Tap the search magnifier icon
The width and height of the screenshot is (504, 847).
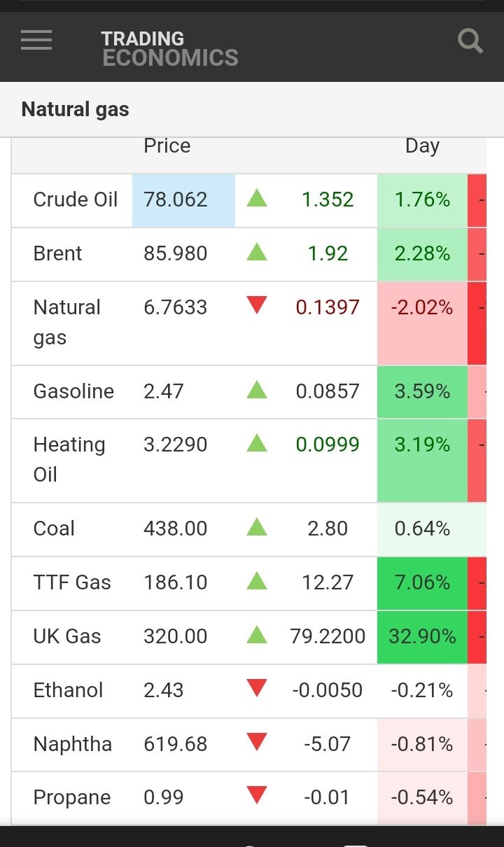pyautogui.click(x=470, y=41)
